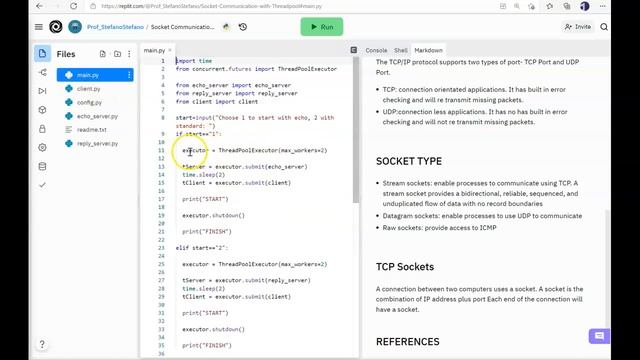Screen dimensions: 640x360
Task: Open the browser profile avatar
Action: (x=584, y=6)
